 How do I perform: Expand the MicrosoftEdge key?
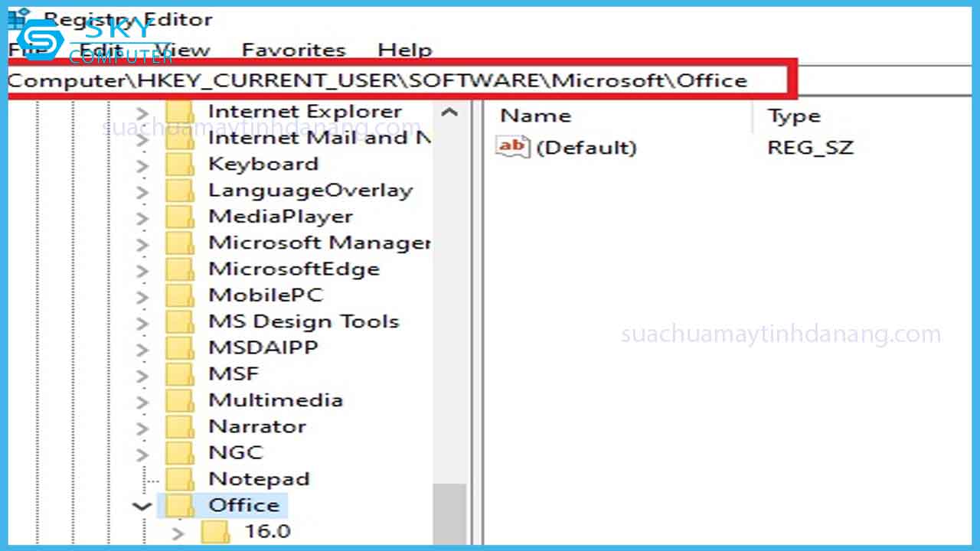(x=142, y=270)
